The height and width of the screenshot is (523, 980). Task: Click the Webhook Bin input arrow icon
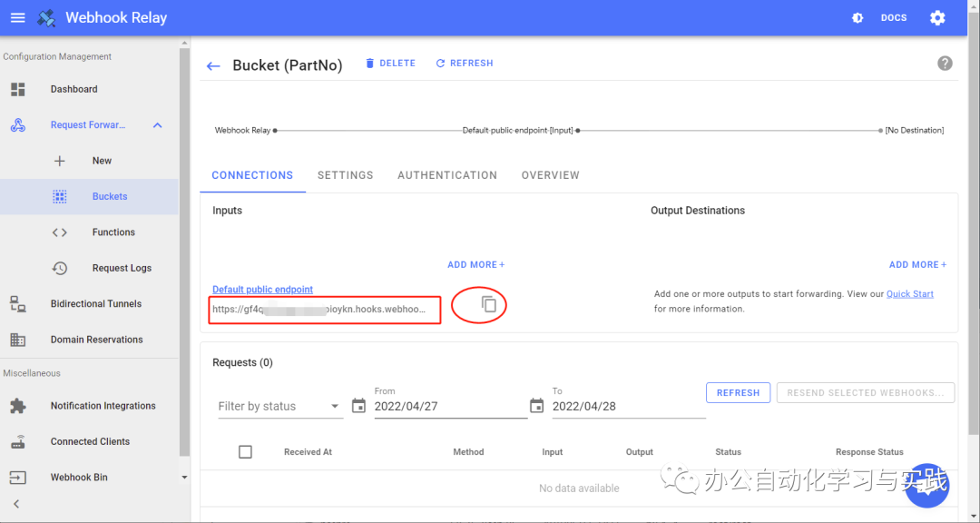tap(18, 478)
